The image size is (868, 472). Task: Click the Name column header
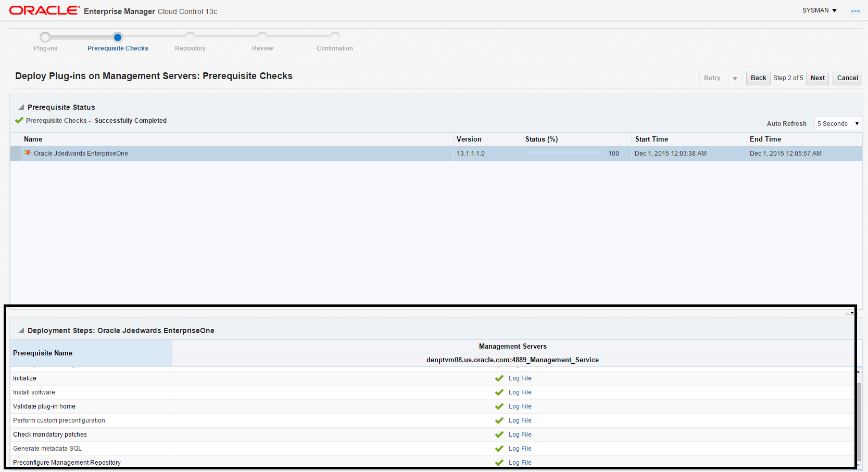click(237, 139)
